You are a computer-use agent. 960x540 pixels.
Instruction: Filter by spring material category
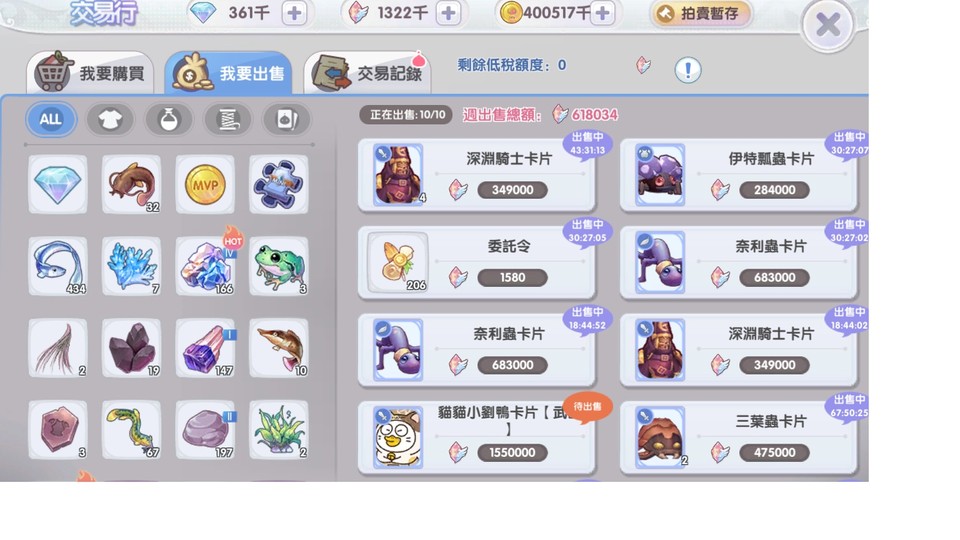(x=227, y=119)
